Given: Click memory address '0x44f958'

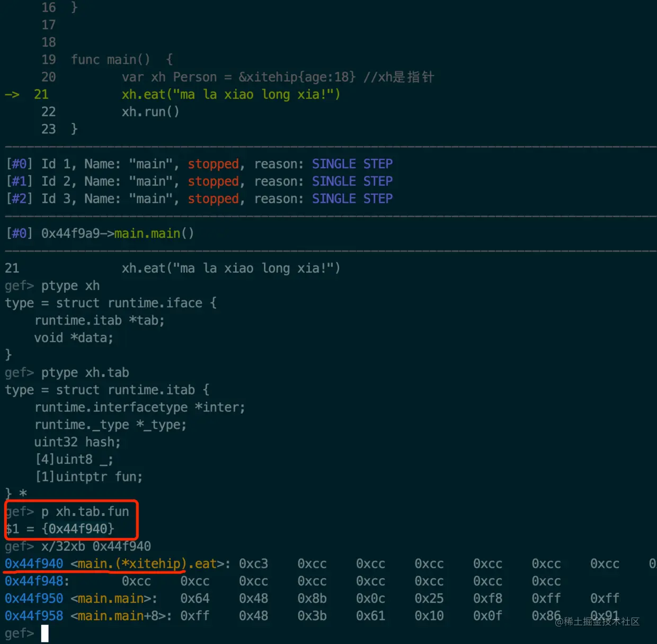Looking at the screenshot, I should (34, 616).
